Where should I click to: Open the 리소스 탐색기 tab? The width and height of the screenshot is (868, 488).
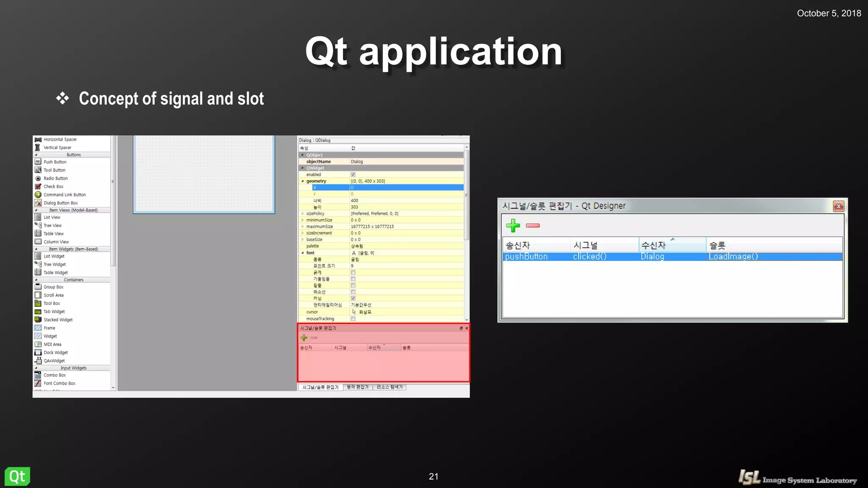[x=389, y=387]
